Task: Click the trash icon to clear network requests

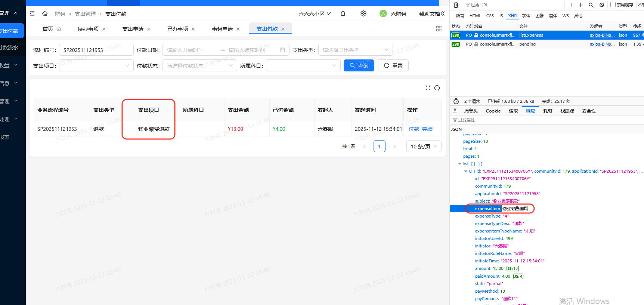Action: coord(456,5)
